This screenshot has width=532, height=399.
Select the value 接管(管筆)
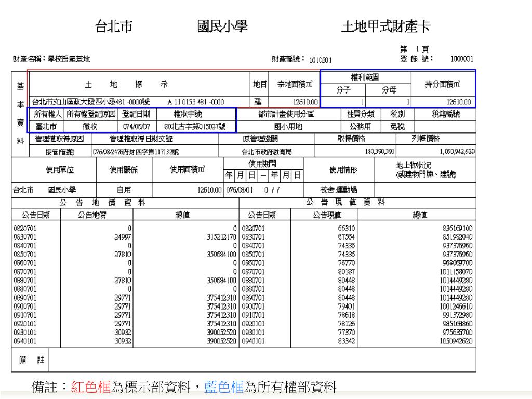tap(60, 152)
